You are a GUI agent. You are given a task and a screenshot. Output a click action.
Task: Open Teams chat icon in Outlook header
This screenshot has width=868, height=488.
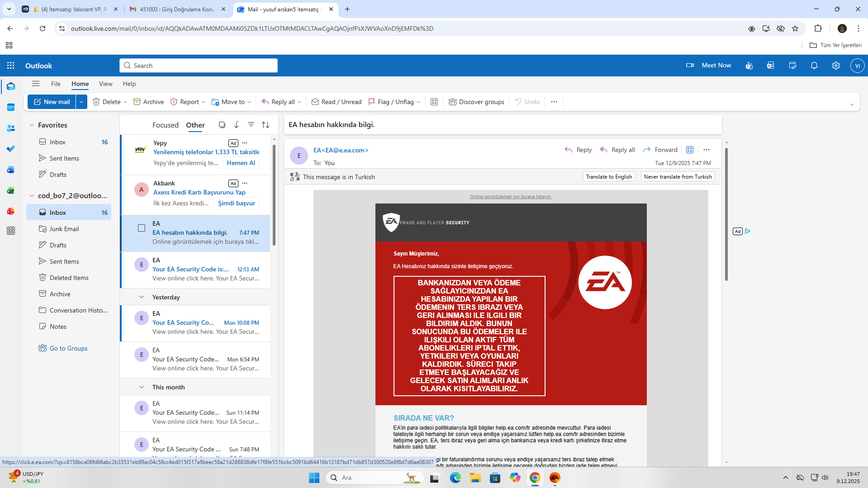pyautogui.click(x=749, y=66)
